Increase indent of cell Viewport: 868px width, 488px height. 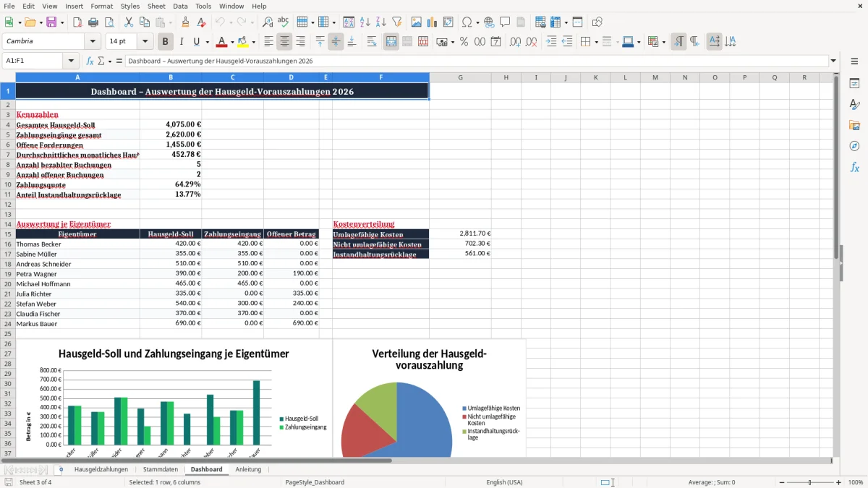[x=551, y=41]
